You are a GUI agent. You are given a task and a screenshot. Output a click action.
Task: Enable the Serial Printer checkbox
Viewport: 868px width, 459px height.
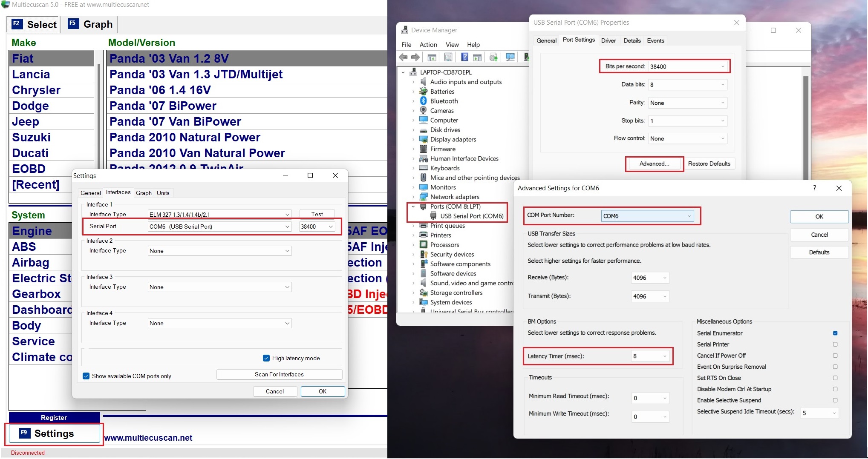[x=835, y=344]
